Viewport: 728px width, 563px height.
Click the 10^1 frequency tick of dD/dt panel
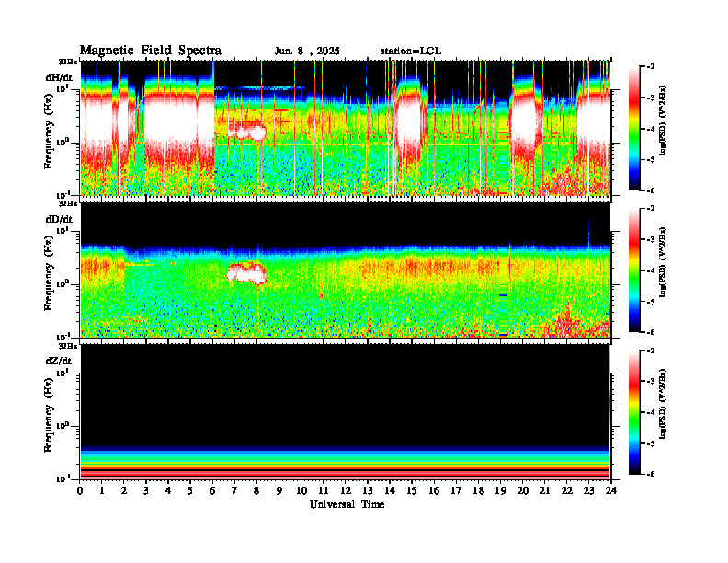coord(63,231)
